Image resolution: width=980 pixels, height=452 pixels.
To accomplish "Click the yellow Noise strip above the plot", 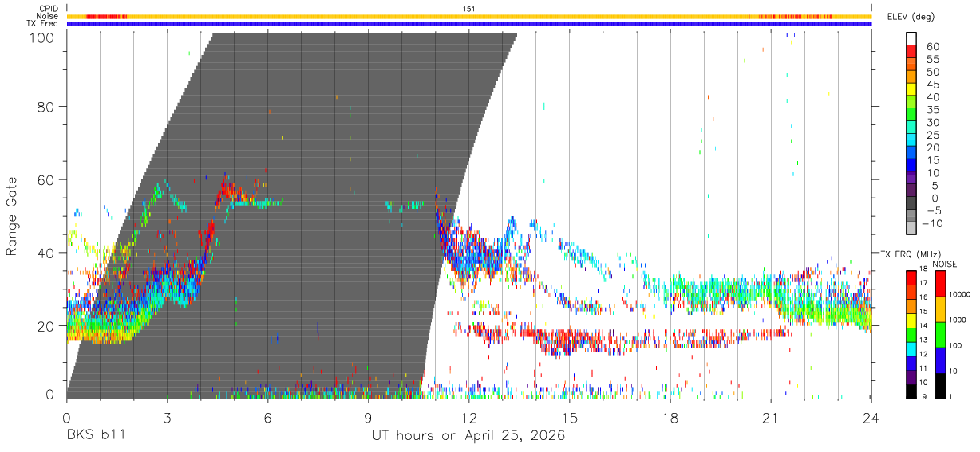I will (469, 16).
